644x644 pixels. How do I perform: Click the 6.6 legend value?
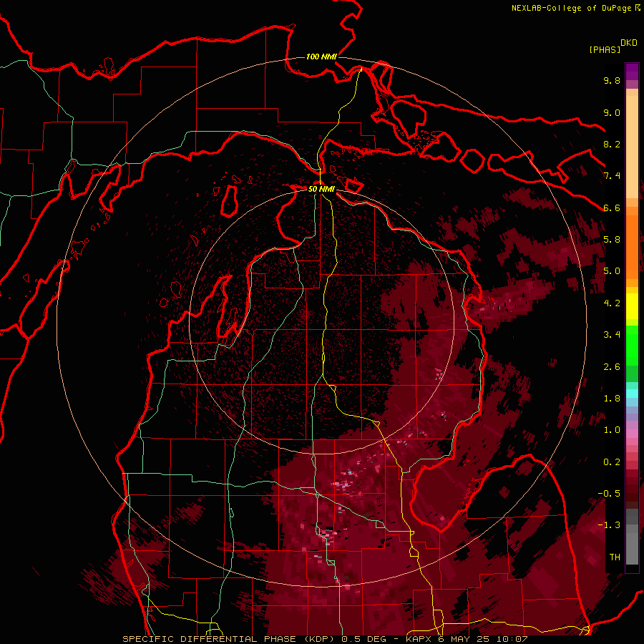[x=612, y=208]
